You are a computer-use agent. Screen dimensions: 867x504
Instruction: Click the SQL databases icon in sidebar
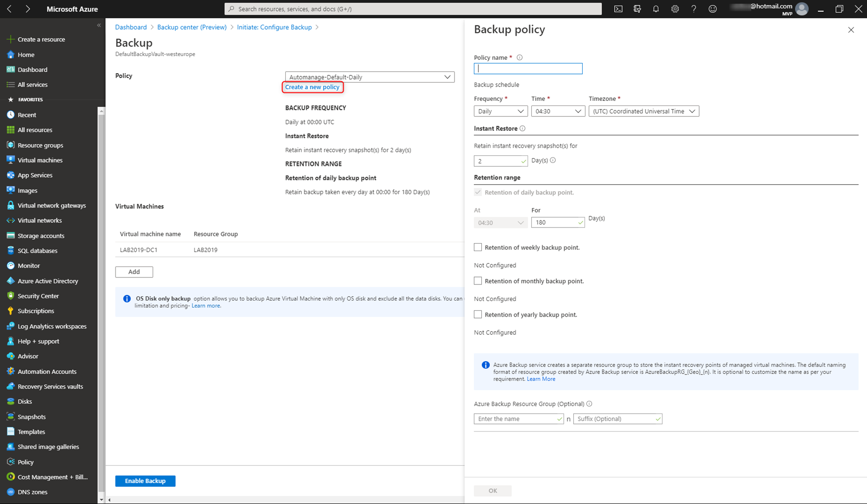click(10, 251)
